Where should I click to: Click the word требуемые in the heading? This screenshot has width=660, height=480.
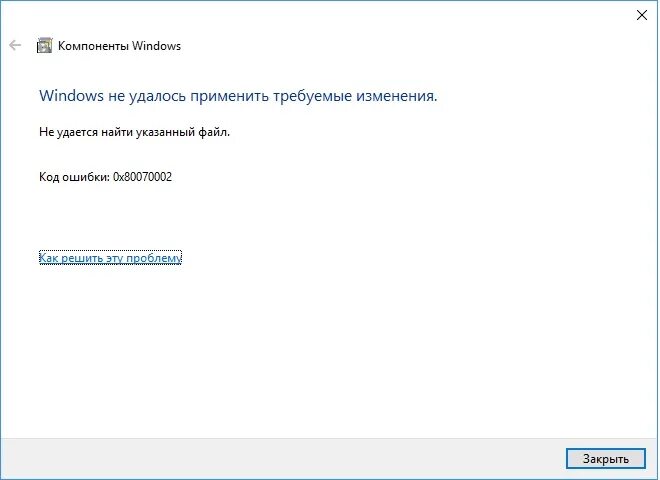click(312, 96)
